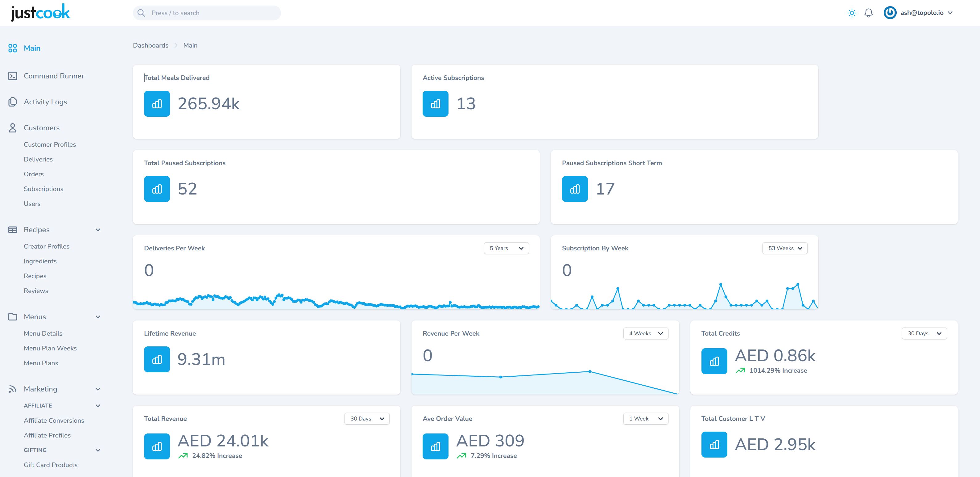This screenshot has height=477, width=980.
Task: Select the Activity Logs icon
Action: pos(13,102)
